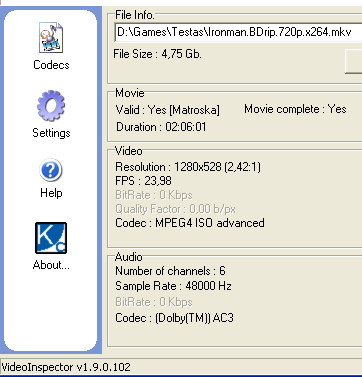Image resolution: width=362 pixels, height=377 pixels.
Task: Click the About... text label
Action: point(51,265)
